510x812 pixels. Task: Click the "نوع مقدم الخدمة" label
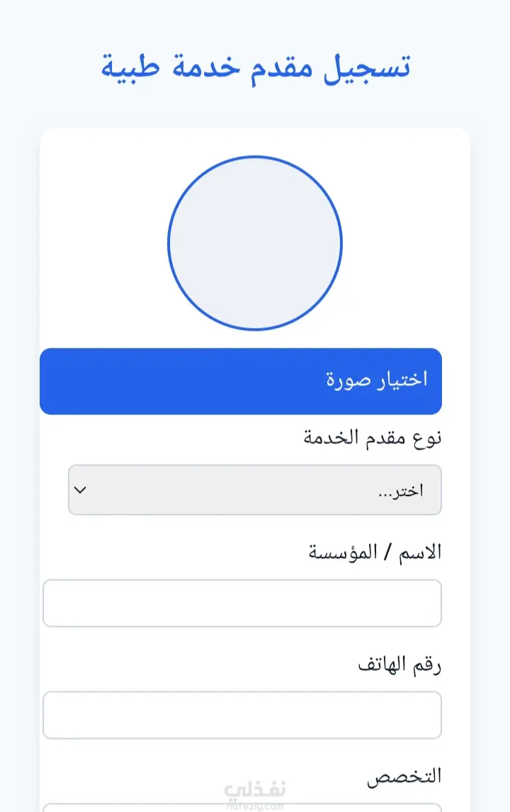373,437
